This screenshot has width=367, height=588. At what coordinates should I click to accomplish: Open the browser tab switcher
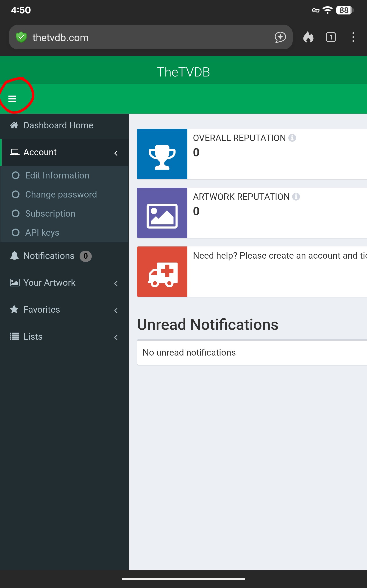[x=331, y=37]
